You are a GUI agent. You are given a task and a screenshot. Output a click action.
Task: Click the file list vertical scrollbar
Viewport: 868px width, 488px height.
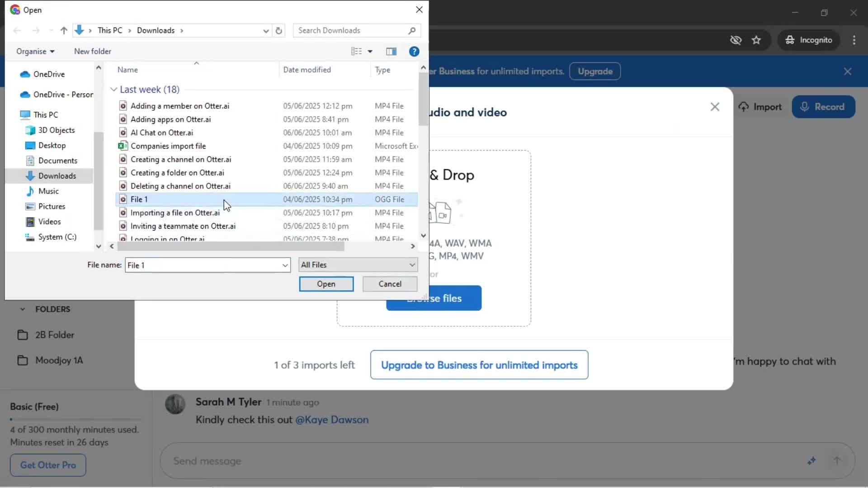[423, 99]
